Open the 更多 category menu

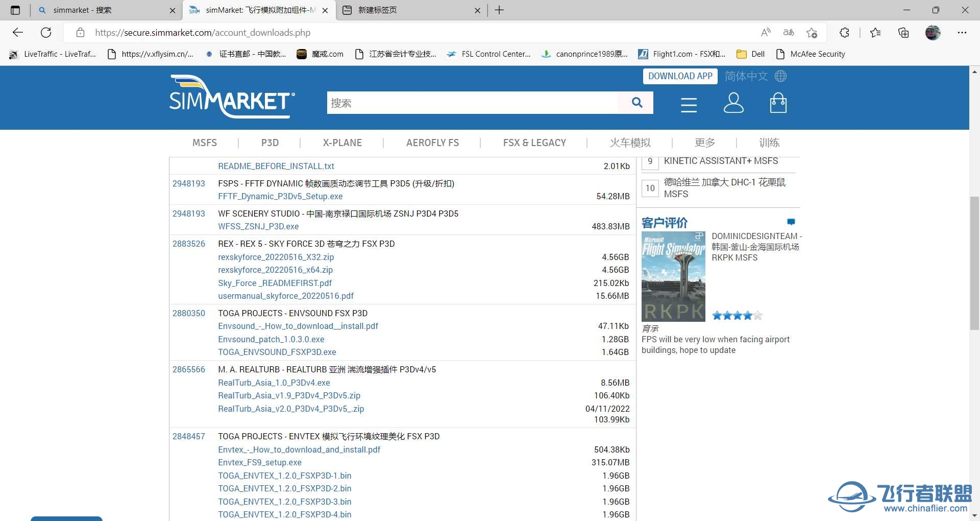[x=705, y=143]
